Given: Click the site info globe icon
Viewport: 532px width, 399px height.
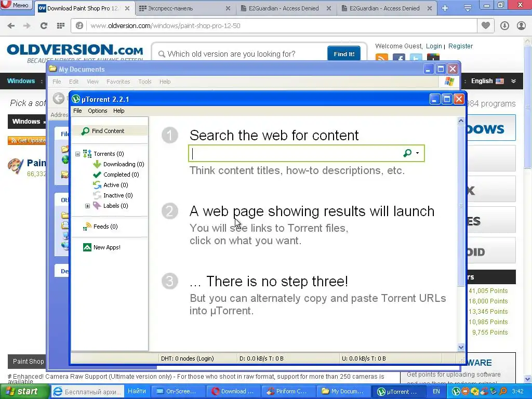Looking at the screenshot, I should 79,26.
